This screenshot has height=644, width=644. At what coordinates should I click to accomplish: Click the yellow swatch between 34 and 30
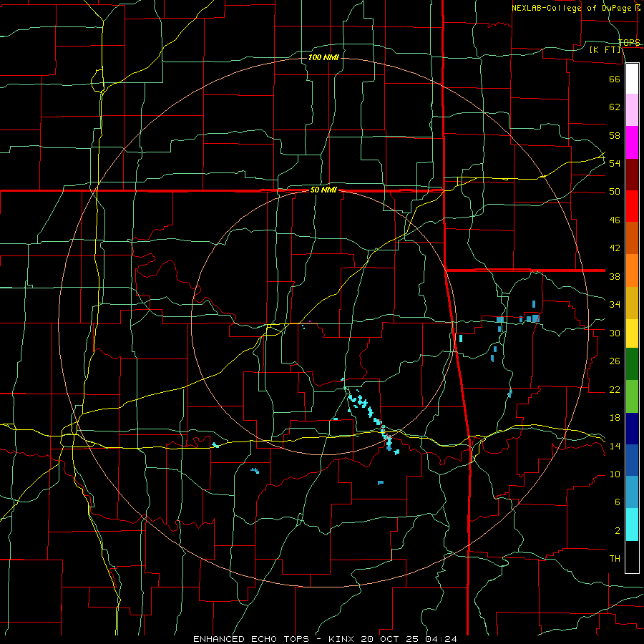point(632,333)
